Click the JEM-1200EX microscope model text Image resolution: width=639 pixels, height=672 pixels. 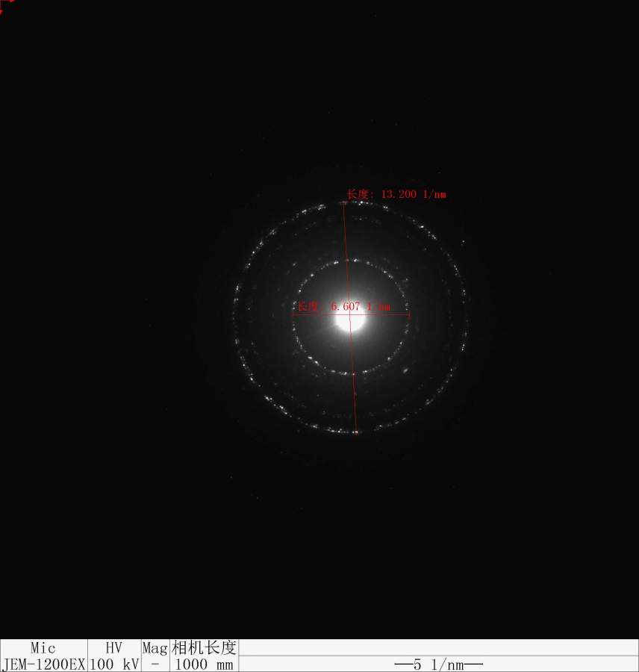click(x=45, y=665)
